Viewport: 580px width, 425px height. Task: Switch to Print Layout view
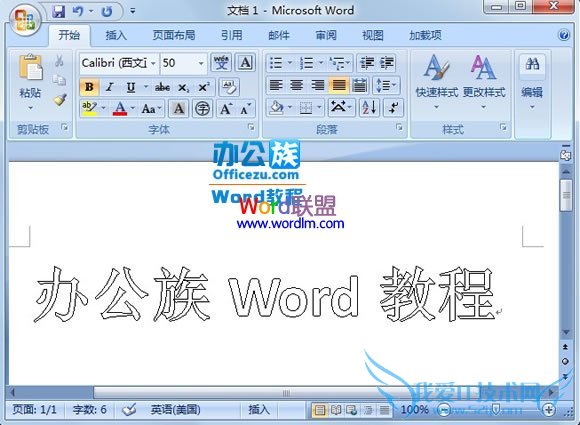[x=320, y=410]
